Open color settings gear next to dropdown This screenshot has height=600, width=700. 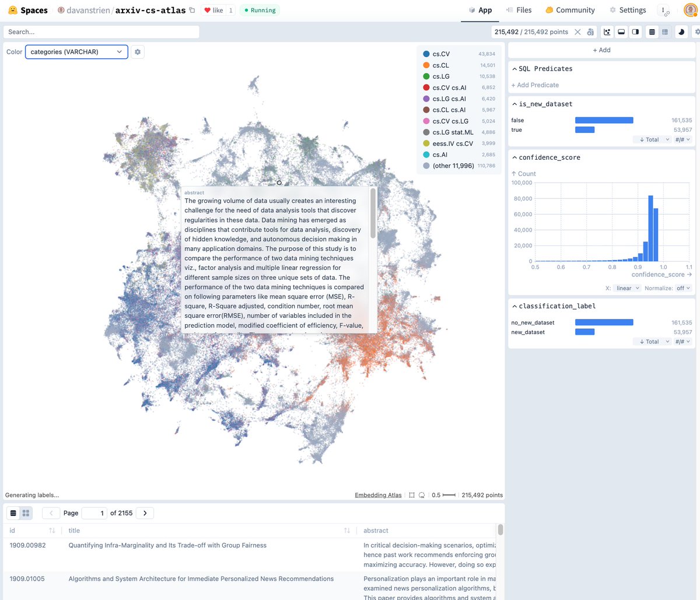137,52
